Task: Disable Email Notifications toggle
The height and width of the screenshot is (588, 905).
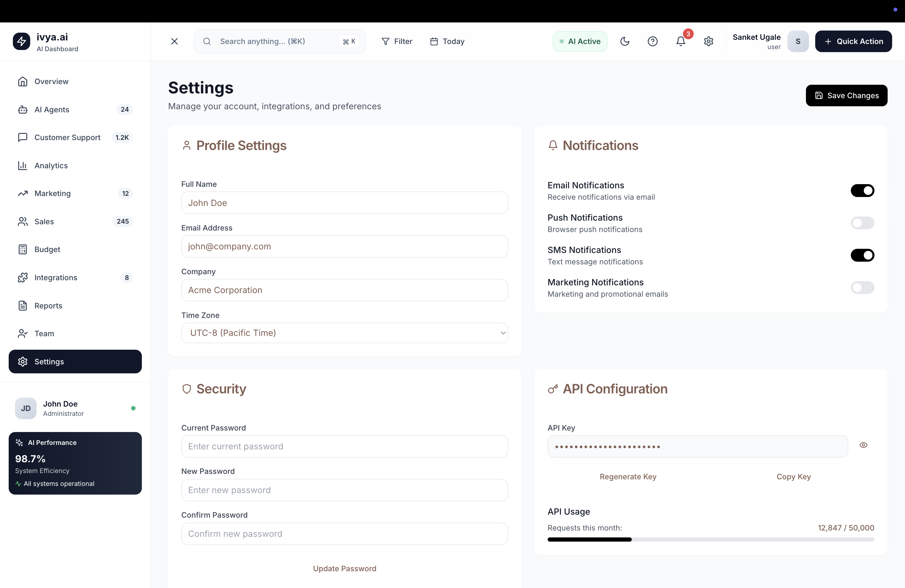Action: (862, 190)
